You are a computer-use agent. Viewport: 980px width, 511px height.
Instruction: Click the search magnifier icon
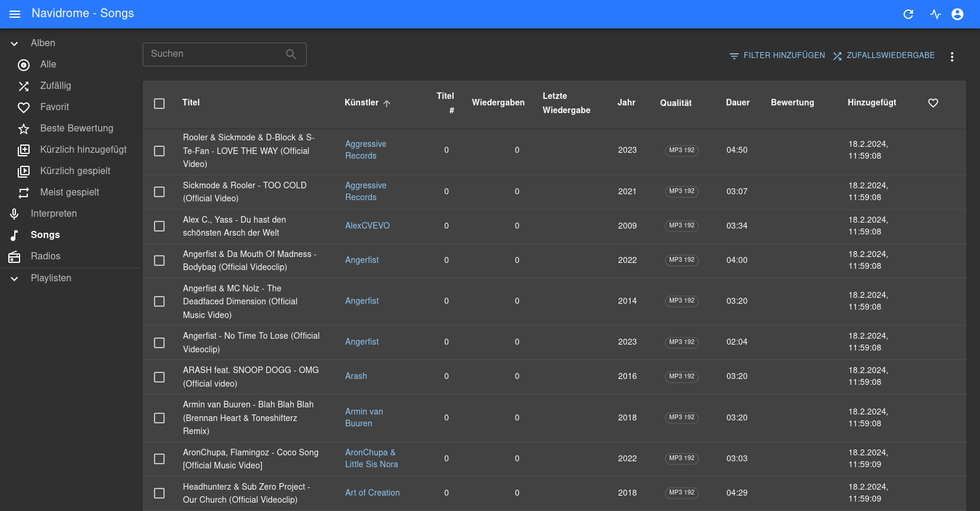point(291,54)
